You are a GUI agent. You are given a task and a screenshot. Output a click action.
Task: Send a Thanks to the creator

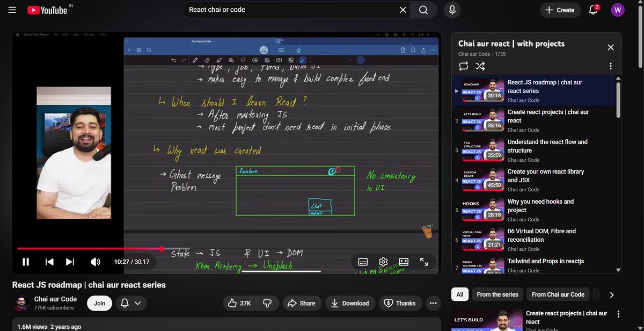click(x=400, y=303)
